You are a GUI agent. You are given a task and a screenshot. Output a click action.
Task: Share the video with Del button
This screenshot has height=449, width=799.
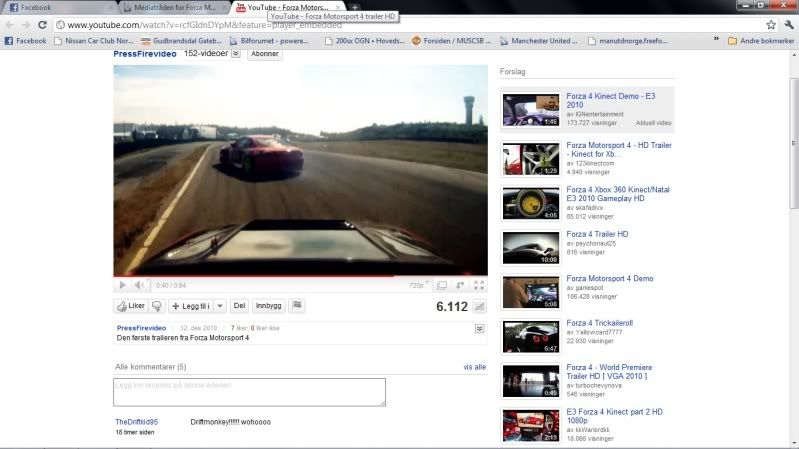(239, 306)
